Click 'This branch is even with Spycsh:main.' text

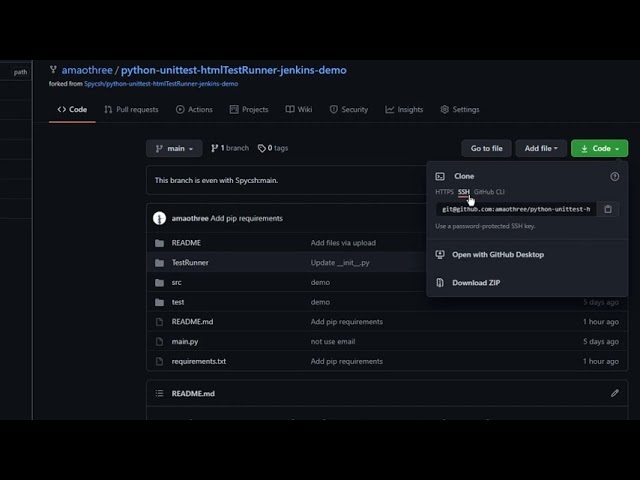coord(216,180)
